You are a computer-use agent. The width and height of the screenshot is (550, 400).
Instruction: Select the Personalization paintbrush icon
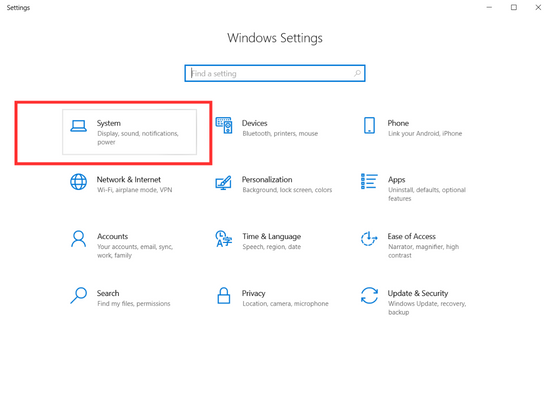223,182
